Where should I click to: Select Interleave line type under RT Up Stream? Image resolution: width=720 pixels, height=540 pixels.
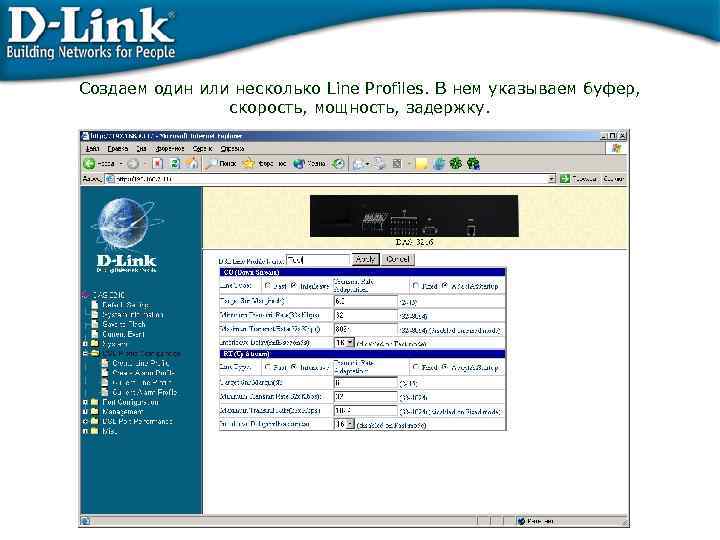[x=294, y=367]
